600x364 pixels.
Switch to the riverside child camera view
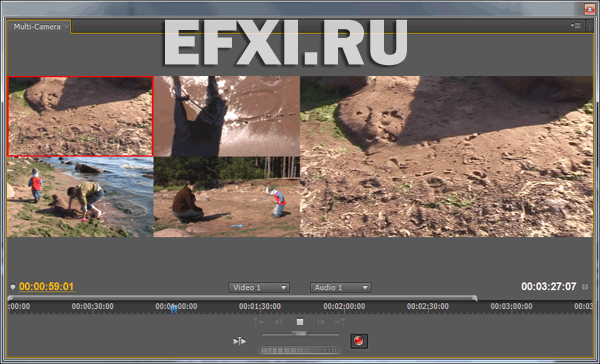pos(80,197)
